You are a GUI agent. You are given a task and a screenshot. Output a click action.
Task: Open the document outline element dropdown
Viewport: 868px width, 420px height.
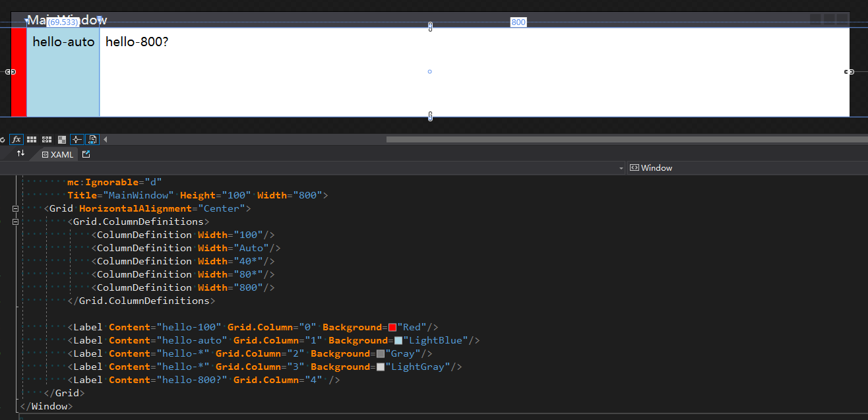click(620, 167)
